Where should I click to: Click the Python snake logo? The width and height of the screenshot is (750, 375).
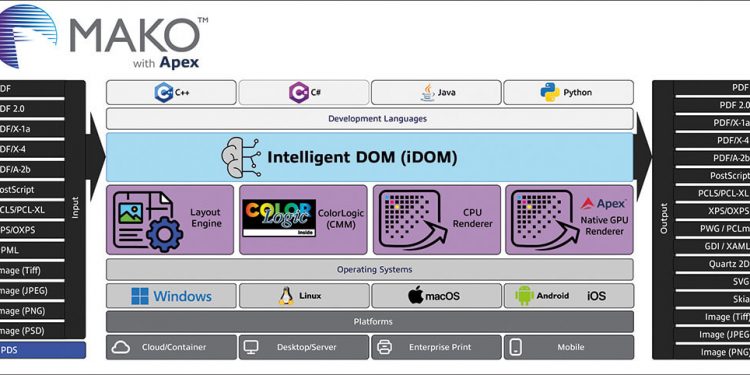tap(550, 92)
